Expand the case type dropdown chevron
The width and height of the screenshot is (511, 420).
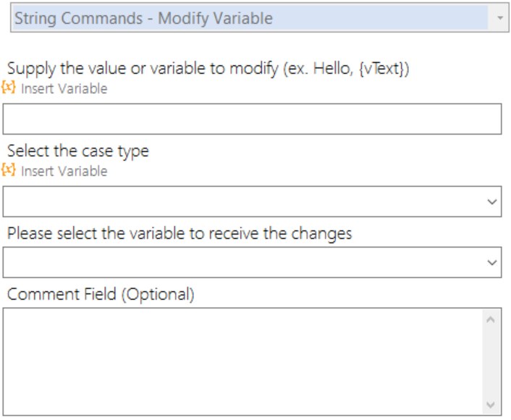491,201
